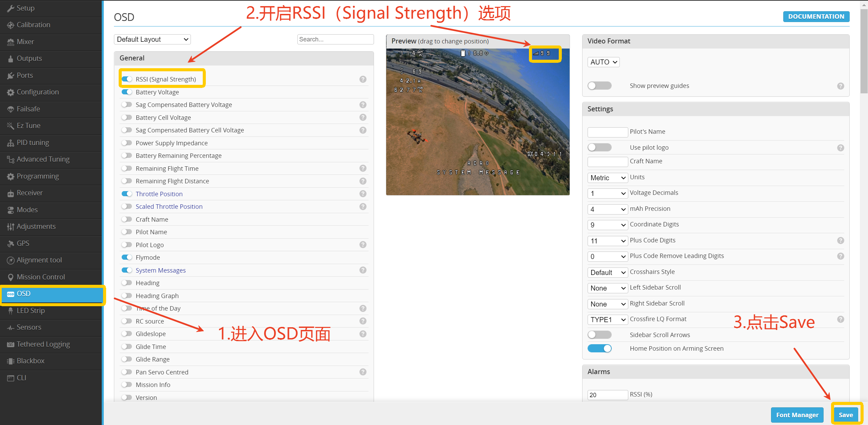
Task: Click the Ports plug icon
Action: click(x=11, y=75)
